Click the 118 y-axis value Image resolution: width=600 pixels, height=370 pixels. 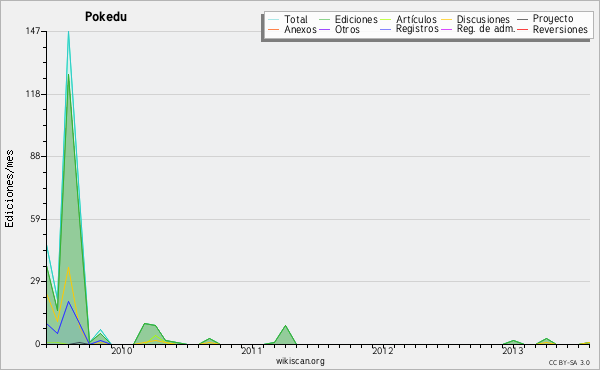33,94
